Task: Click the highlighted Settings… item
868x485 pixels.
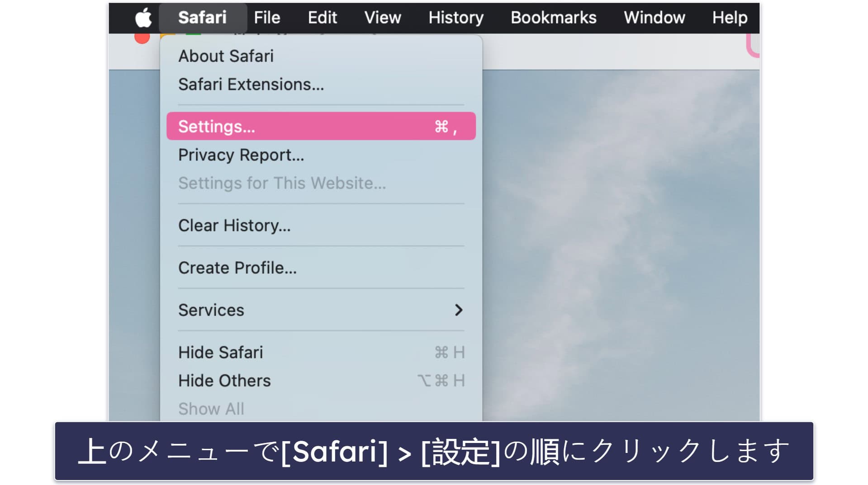Action: click(x=321, y=126)
